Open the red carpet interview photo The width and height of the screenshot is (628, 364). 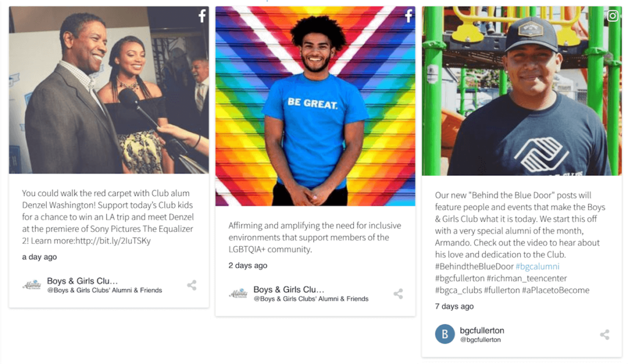tap(109, 90)
